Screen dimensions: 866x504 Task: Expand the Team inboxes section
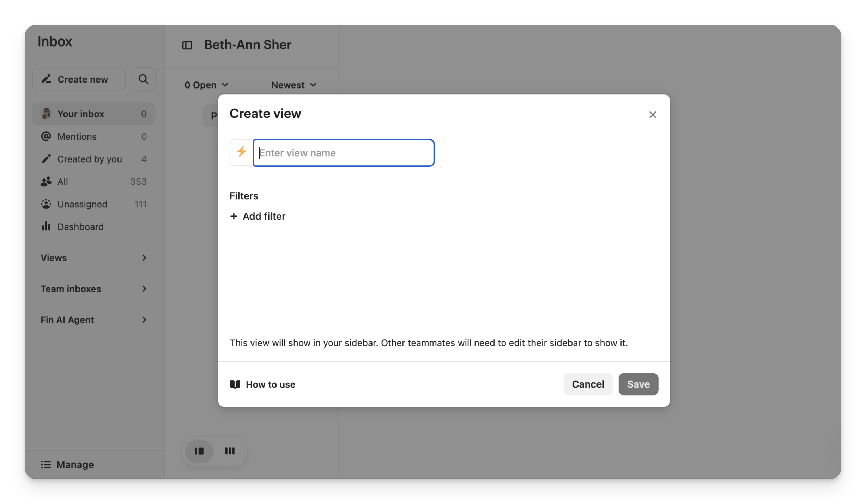93,289
